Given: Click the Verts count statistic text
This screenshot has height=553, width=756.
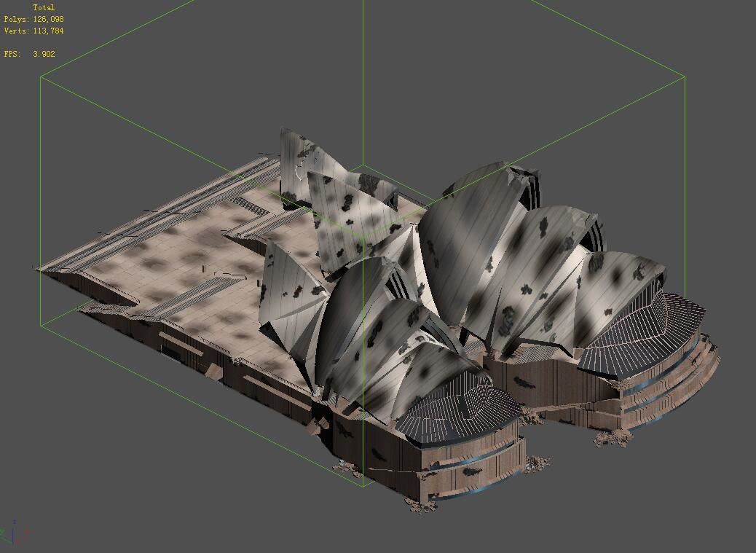Looking at the screenshot, I should point(34,31).
